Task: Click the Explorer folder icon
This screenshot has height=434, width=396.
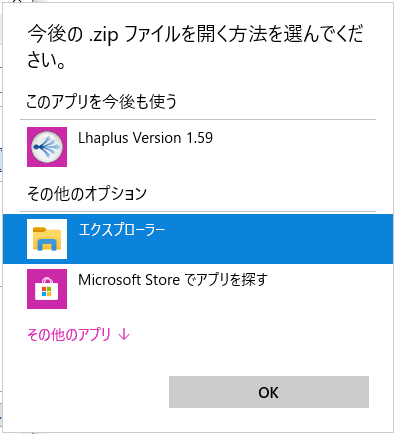Action: click(47, 239)
